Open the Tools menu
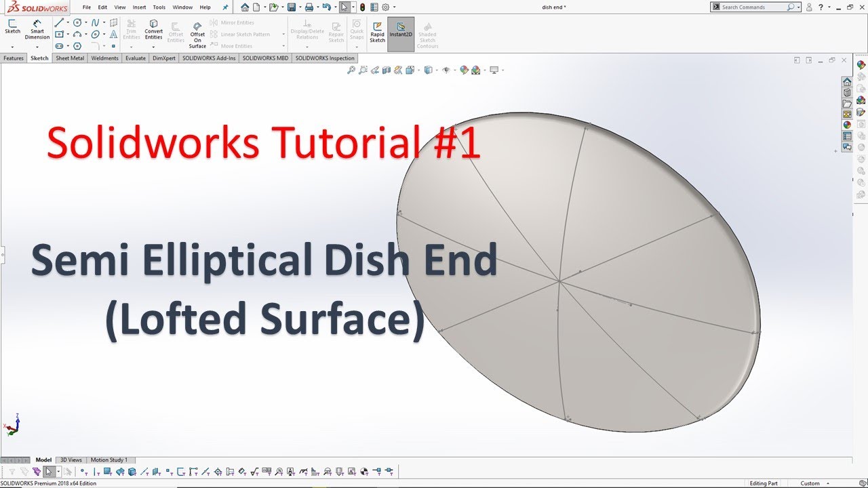This screenshot has width=868, height=488. point(159,7)
